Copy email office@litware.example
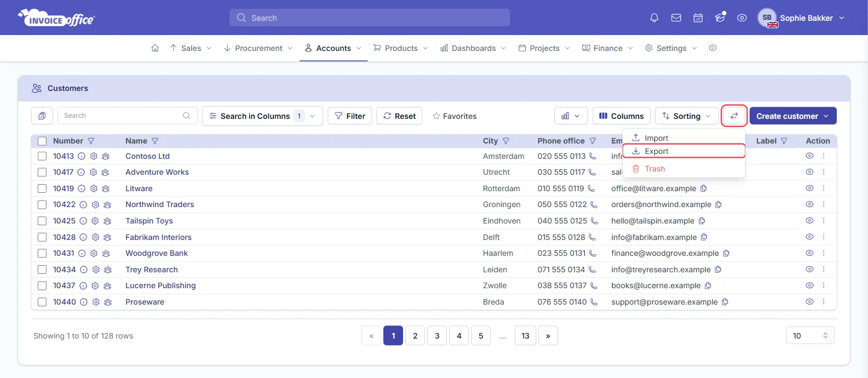 point(704,188)
